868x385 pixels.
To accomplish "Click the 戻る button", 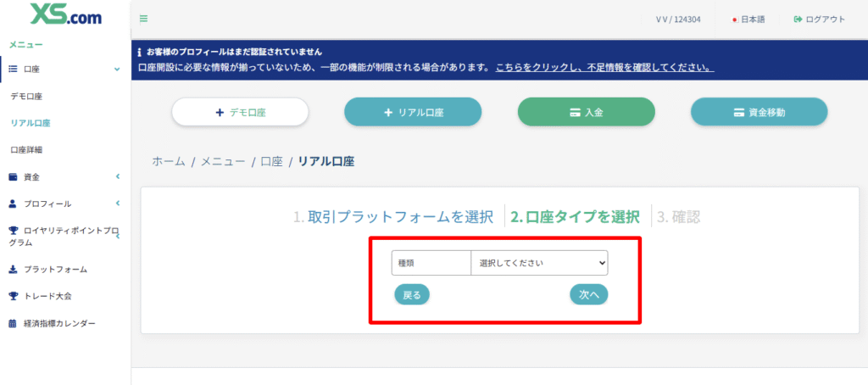I will (412, 295).
